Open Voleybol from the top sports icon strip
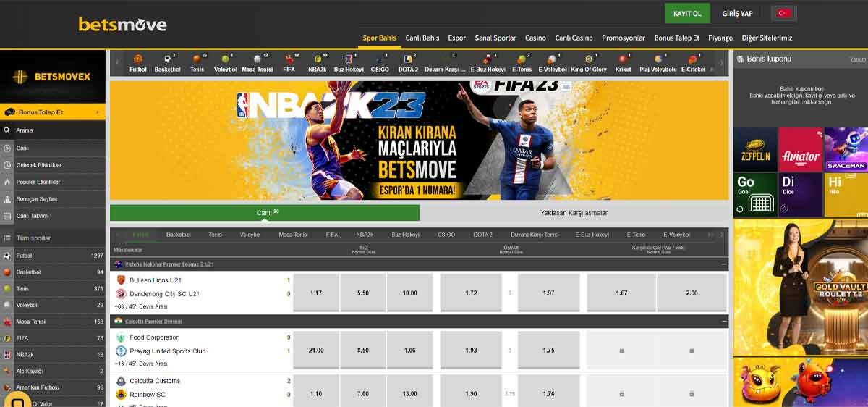The height and width of the screenshot is (407, 868). [x=225, y=63]
